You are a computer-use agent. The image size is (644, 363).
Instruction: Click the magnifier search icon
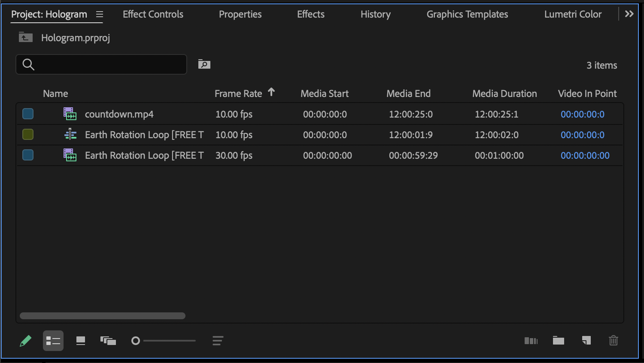pyautogui.click(x=28, y=64)
